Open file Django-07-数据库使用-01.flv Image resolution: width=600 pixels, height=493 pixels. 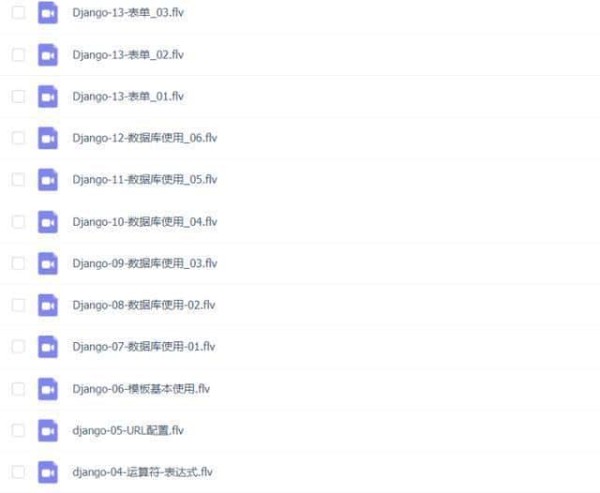[x=144, y=347]
